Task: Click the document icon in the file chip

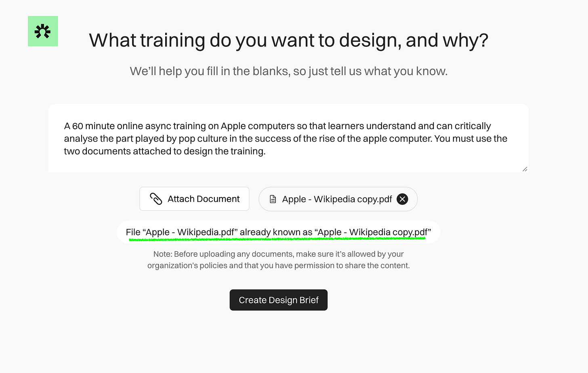Action: click(273, 199)
